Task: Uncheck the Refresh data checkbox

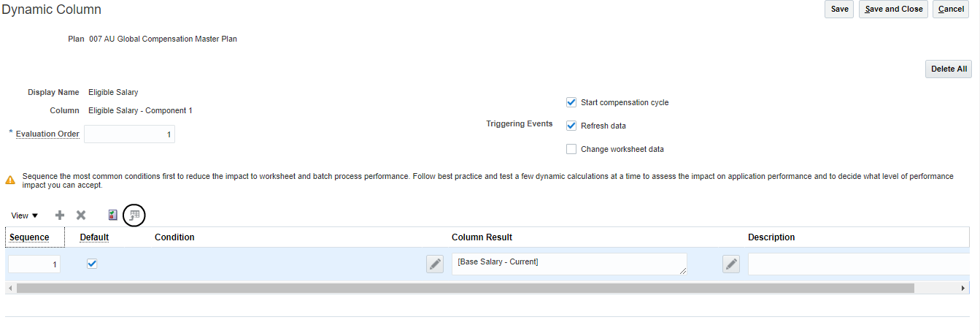Action: coord(571,126)
